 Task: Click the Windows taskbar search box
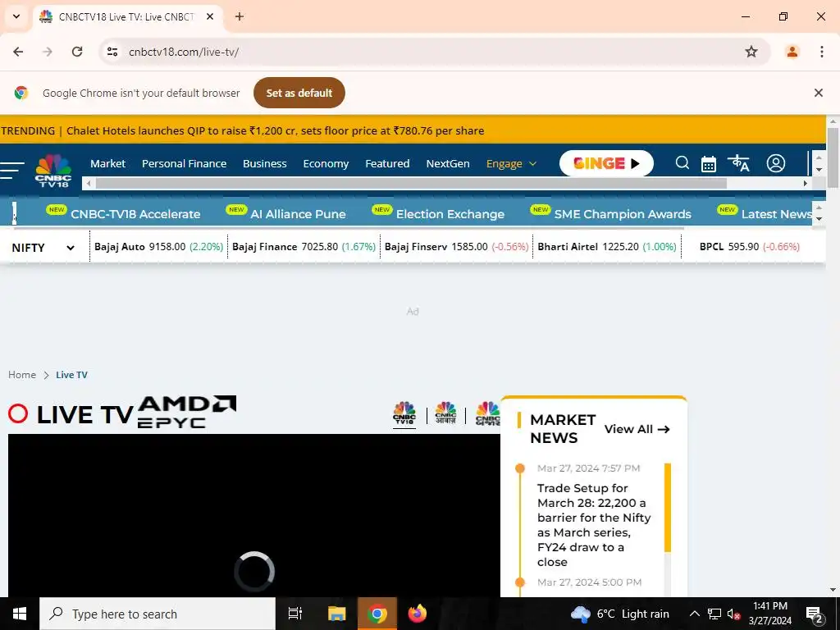[x=157, y=614]
